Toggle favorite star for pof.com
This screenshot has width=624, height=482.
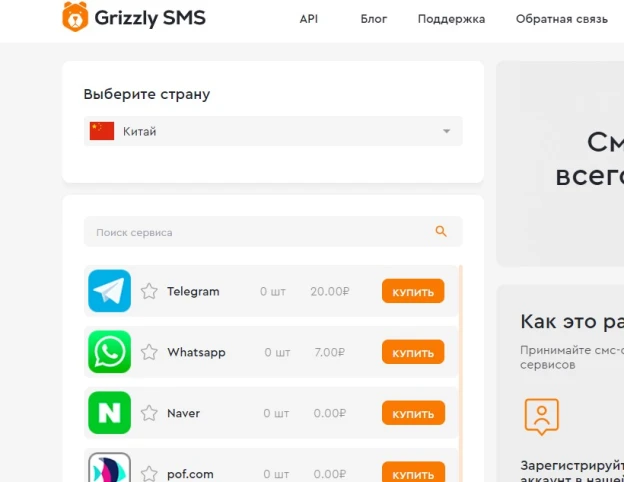pyautogui.click(x=149, y=474)
